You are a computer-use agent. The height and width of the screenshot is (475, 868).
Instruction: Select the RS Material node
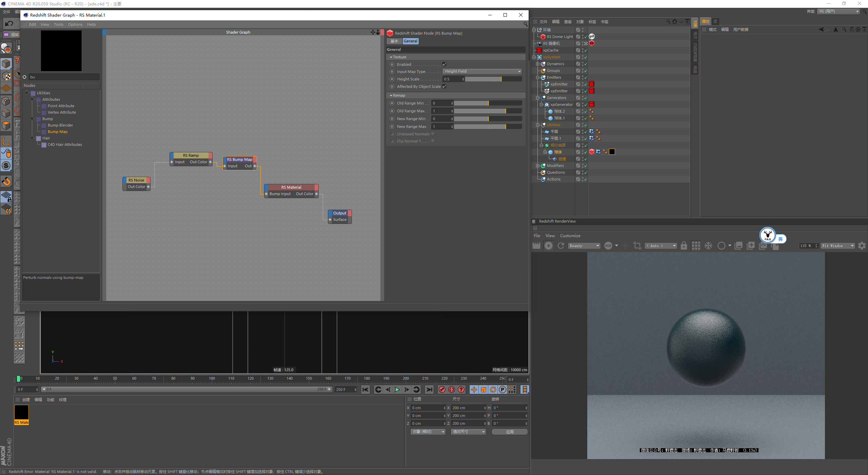pyautogui.click(x=291, y=187)
